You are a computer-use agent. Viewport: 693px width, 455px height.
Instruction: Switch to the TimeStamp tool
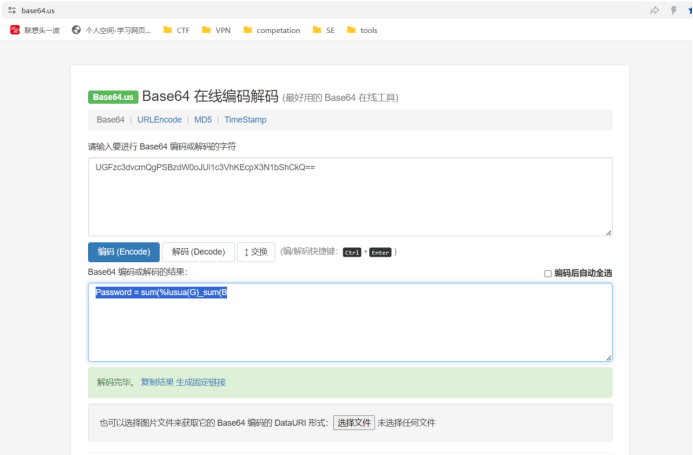click(245, 120)
